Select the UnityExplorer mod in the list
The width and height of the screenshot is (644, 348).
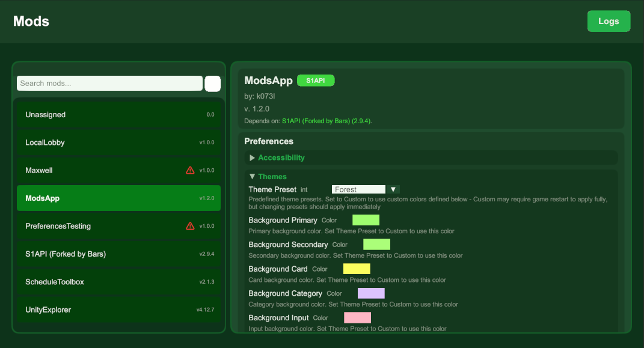pyautogui.click(x=118, y=310)
